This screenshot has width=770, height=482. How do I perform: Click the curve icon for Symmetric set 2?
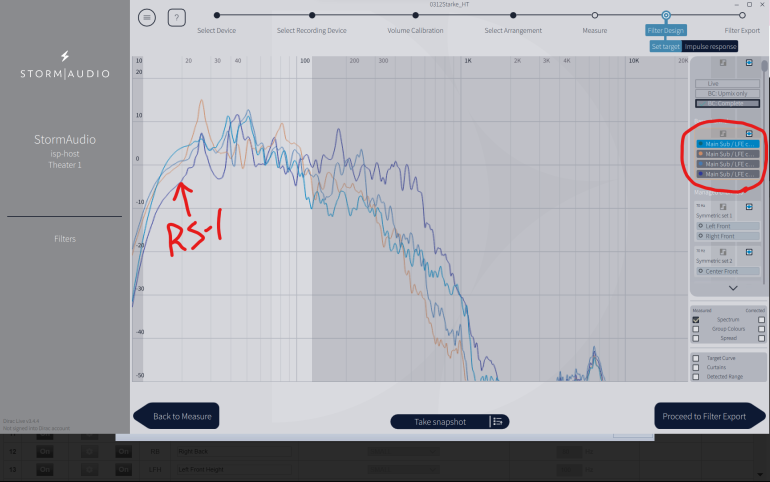click(723, 252)
